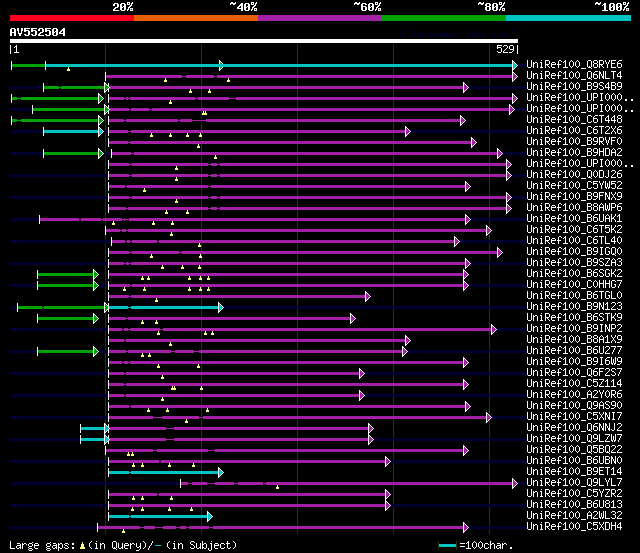This screenshot has width=640, height=553.
Task: Select UniRef100_Q9LYL7 label
Action: click(x=574, y=483)
